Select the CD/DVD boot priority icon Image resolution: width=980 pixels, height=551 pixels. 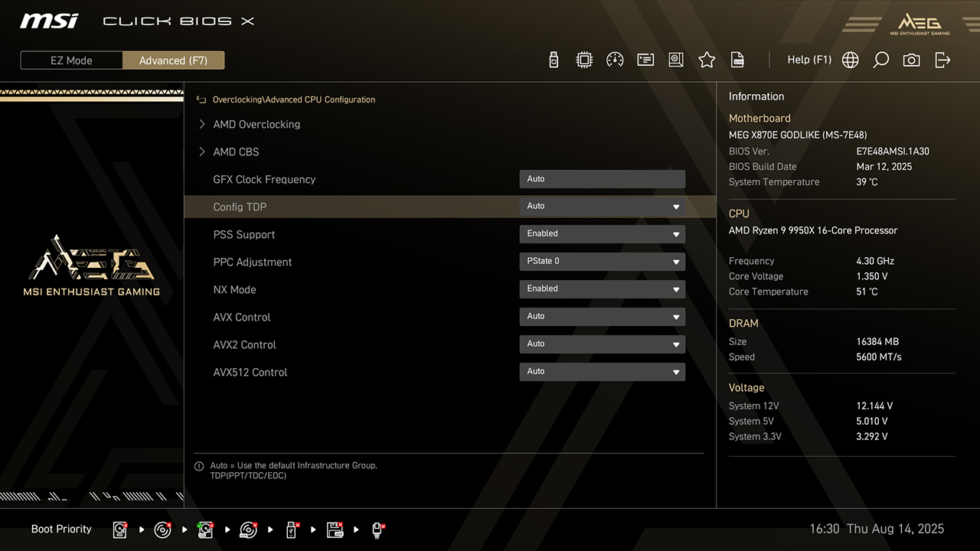point(163,530)
